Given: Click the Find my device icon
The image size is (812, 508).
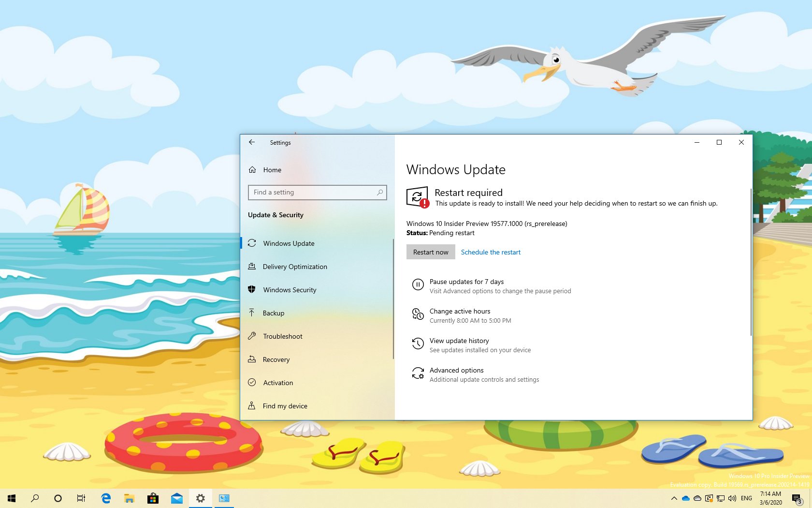Looking at the screenshot, I should (x=252, y=406).
